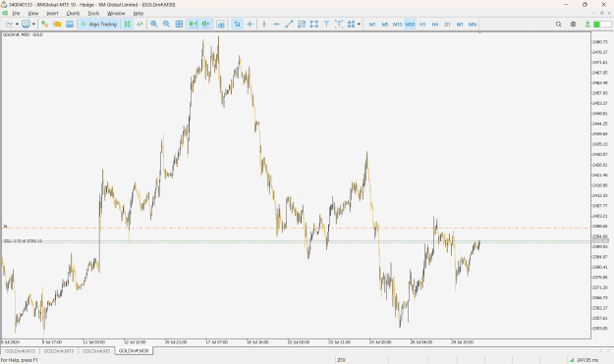614x364 pixels.
Task: Set timeframe to MN monthly
Action: point(473,25)
